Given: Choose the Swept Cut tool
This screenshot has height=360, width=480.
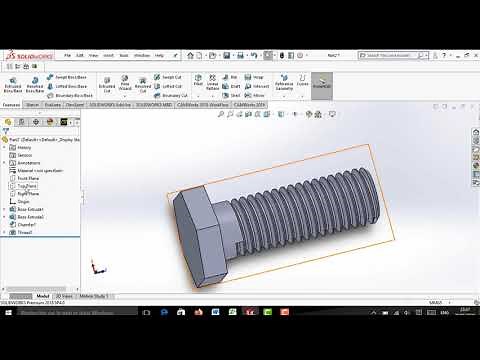Looking at the screenshot, I should [168, 77].
